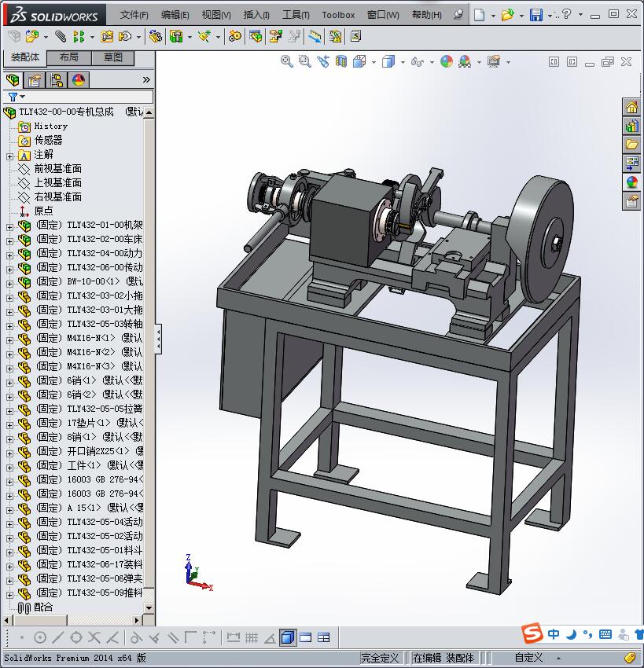Image resolution: width=644 pixels, height=668 pixels.
Task: Toggle the angle snap icon in bottom toolbar
Action: (x=270, y=637)
